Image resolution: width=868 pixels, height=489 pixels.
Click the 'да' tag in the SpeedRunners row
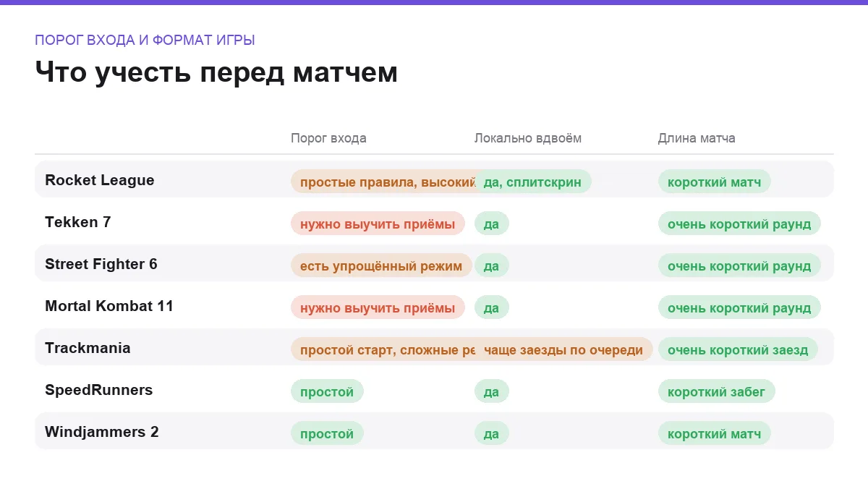point(492,391)
